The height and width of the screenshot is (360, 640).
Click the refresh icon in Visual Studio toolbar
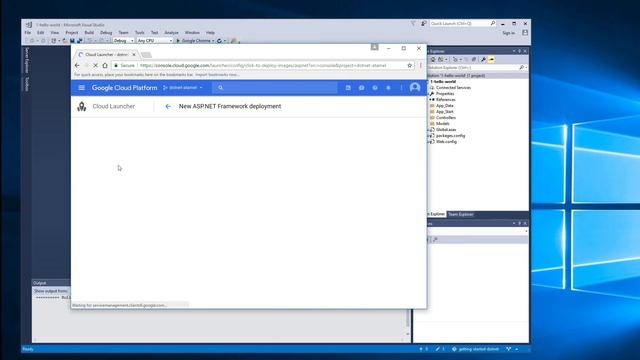[219, 41]
